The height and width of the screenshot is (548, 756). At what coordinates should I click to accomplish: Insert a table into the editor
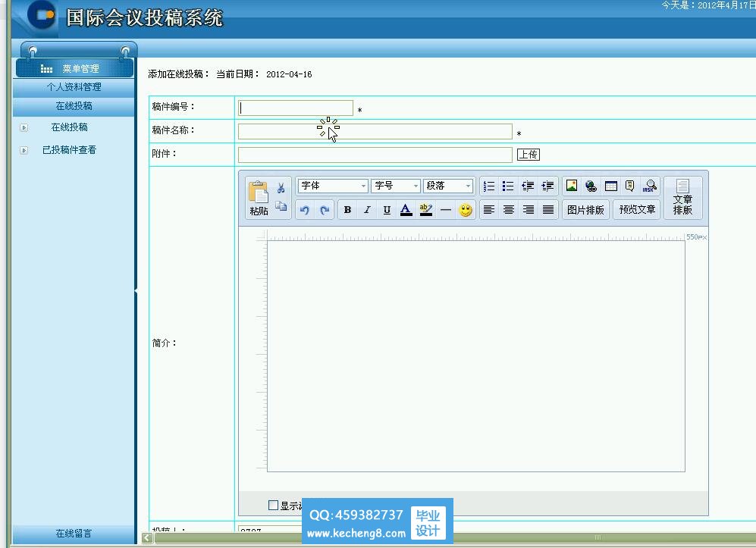(611, 186)
